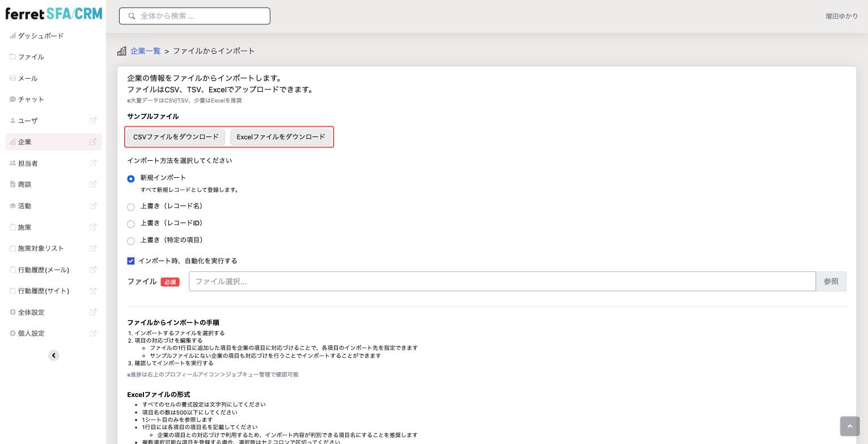Image resolution: width=868 pixels, height=444 pixels.
Task: Open ユーザ in the sidebar
Action: click(28, 120)
